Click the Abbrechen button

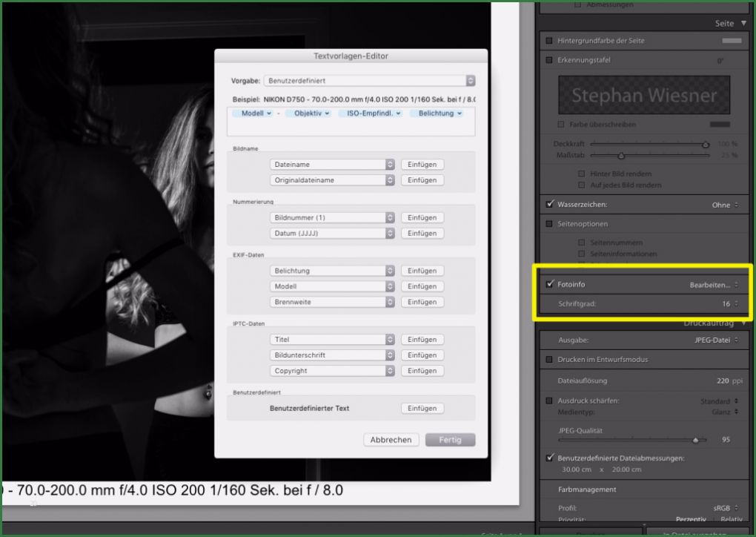[391, 439]
